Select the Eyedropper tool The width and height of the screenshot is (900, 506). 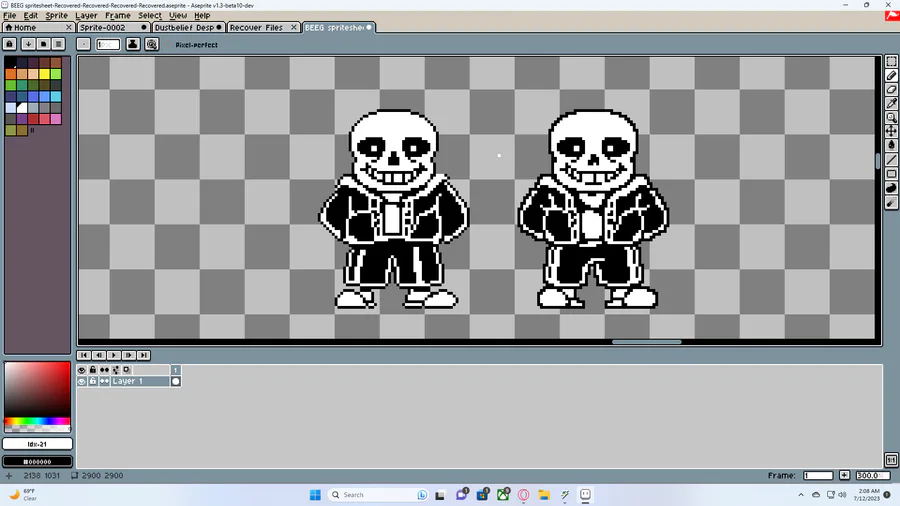(891, 104)
